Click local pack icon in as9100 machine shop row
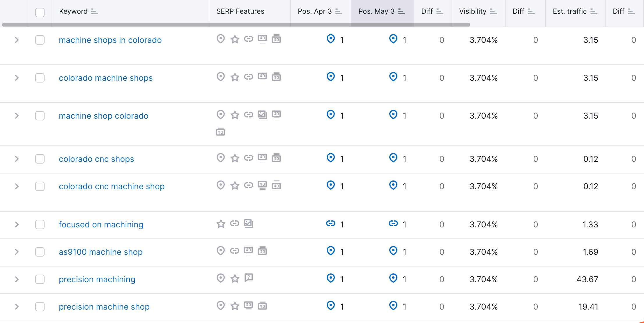 221,251
